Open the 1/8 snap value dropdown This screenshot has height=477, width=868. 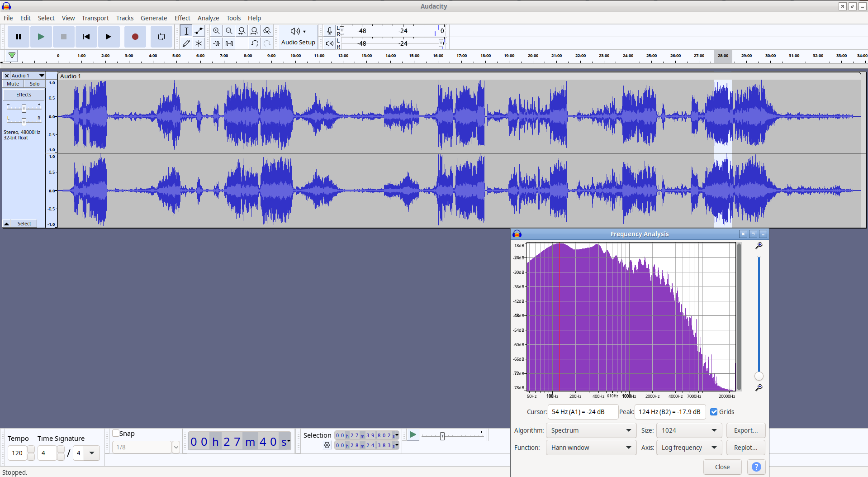click(x=176, y=447)
